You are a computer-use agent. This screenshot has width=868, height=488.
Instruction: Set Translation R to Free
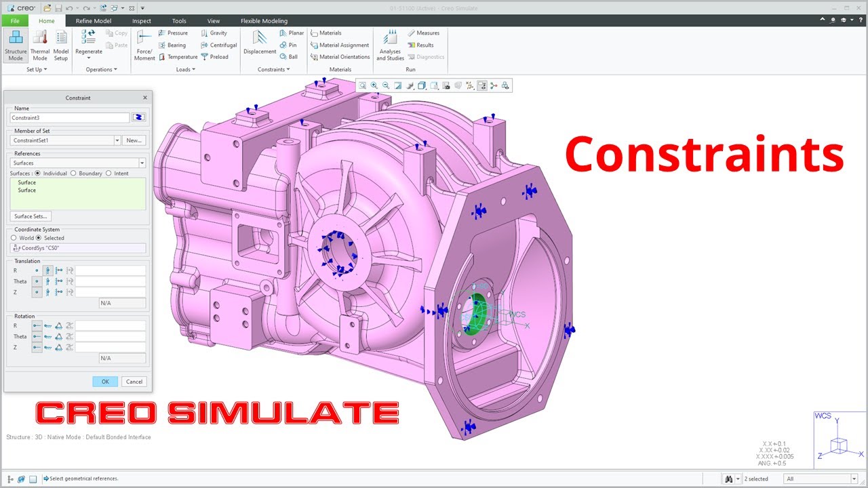pos(37,270)
